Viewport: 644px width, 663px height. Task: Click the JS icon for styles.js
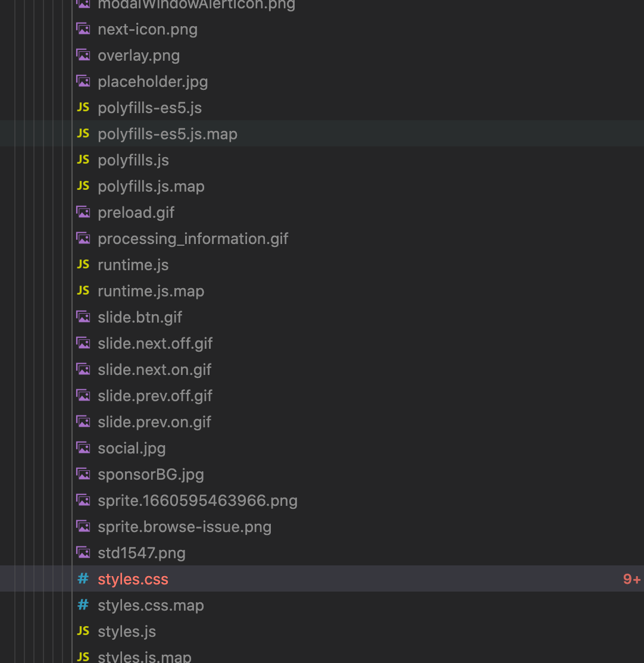(83, 631)
